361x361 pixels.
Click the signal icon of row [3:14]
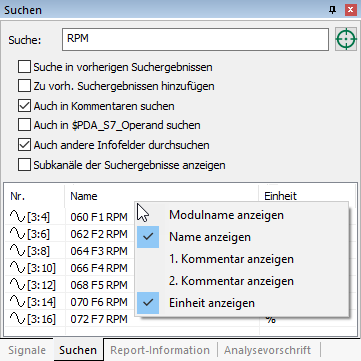(x=17, y=302)
